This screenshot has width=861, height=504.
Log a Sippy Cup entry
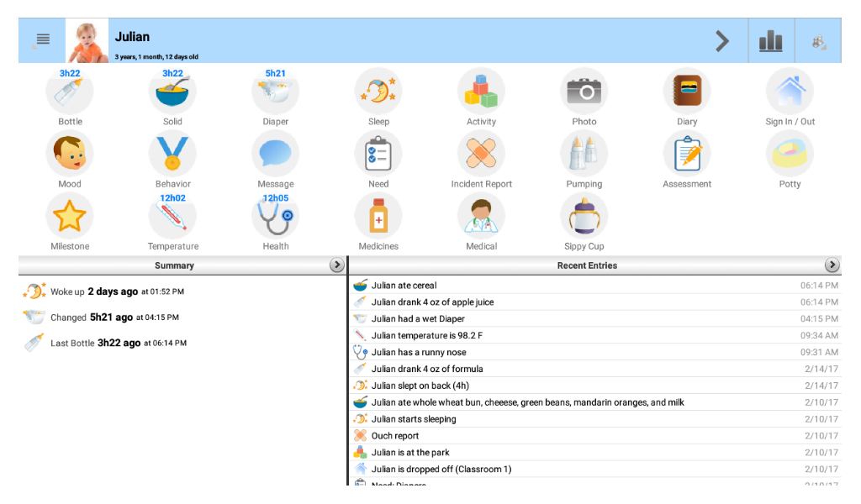[x=584, y=217]
